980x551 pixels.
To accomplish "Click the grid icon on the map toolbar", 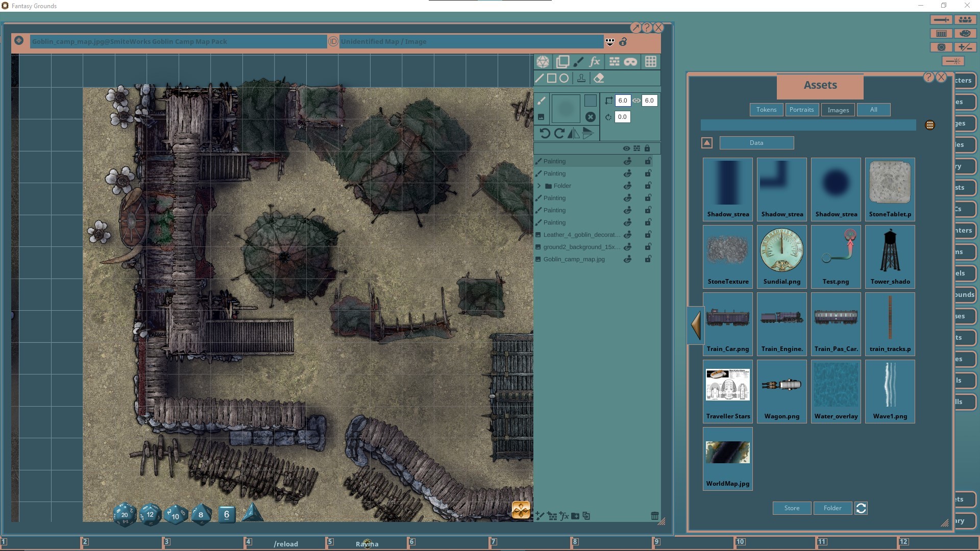I will [651, 62].
